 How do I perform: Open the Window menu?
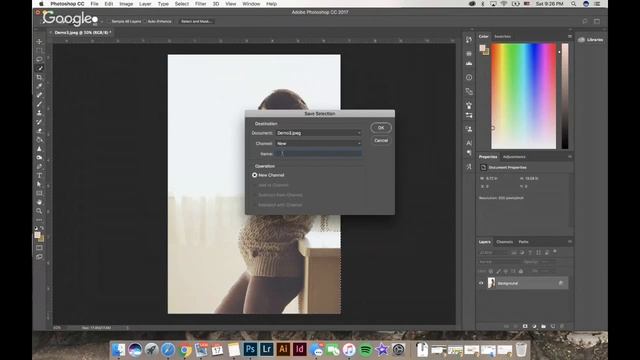[251, 4]
